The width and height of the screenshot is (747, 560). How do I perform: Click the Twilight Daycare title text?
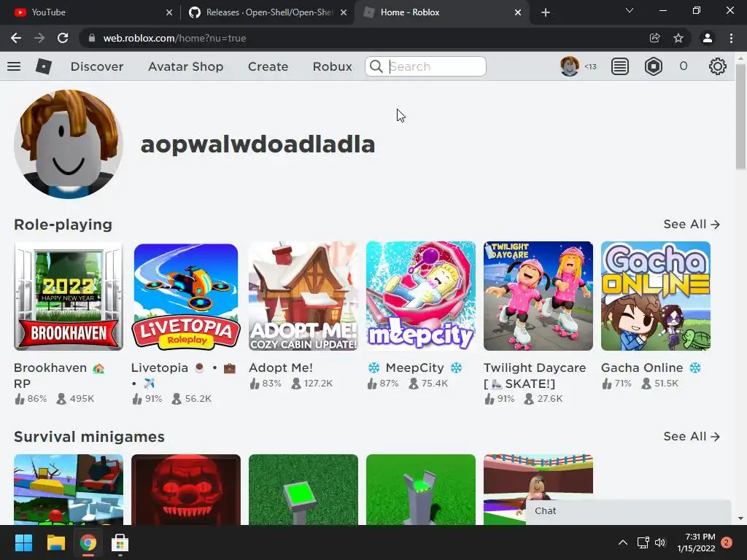click(535, 376)
